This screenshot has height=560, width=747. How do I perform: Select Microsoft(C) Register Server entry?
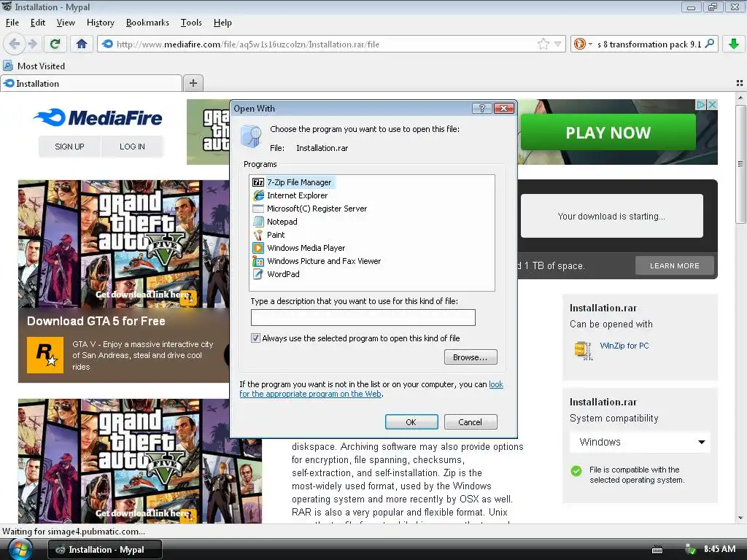(311, 208)
